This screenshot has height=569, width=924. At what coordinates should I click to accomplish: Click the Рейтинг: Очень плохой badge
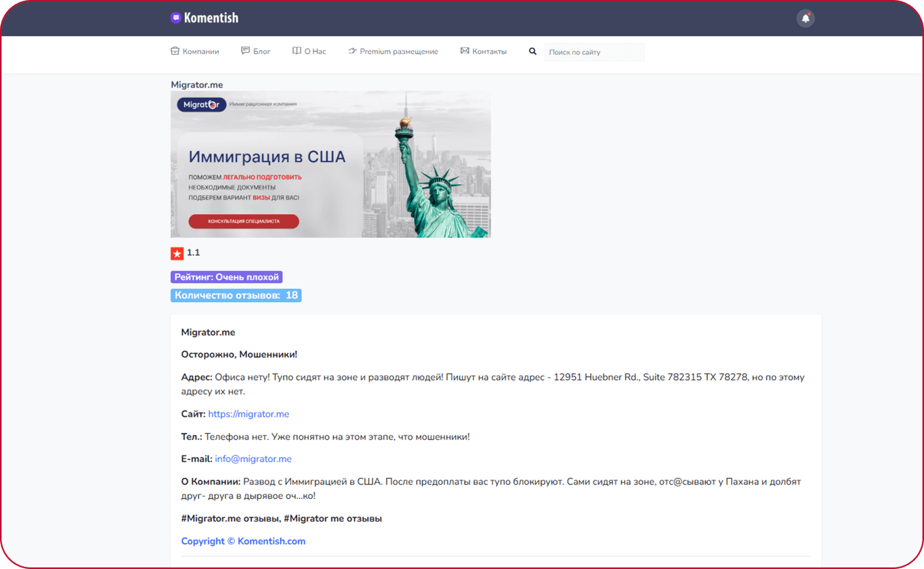coord(227,277)
